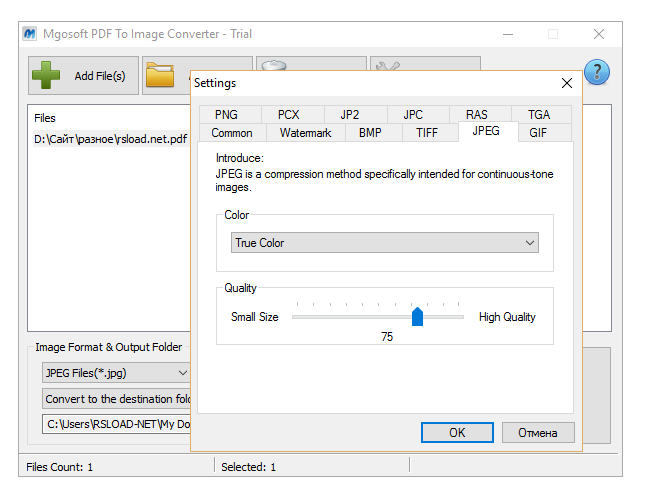
Task: Switch to the BMP tab
Action: [x=373, y=133]
